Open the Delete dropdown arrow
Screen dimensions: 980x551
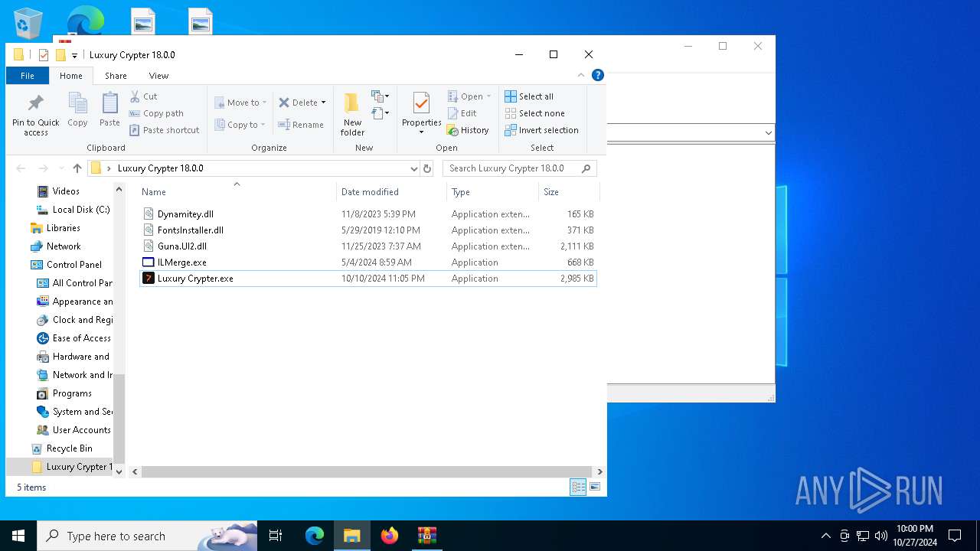(323, 103)
